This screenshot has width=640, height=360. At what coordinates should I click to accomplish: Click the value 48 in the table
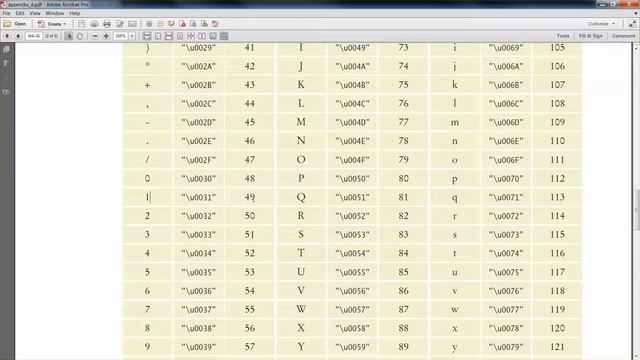(250, 178)
